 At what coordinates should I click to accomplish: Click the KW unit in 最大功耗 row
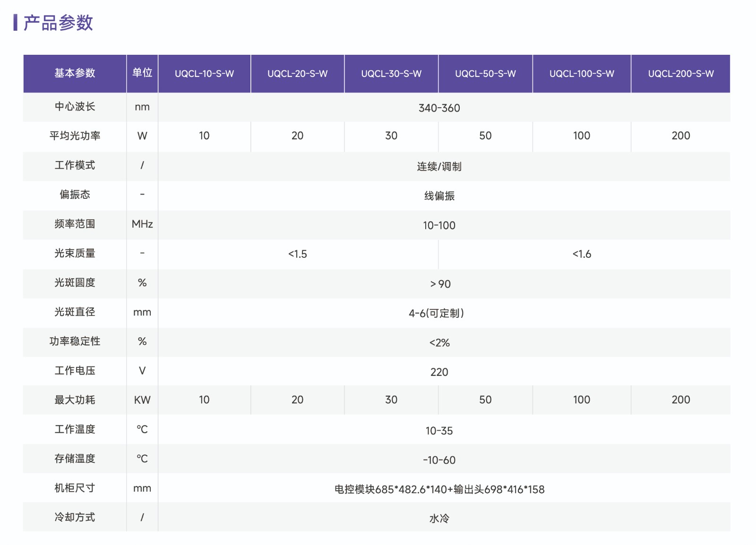tap(142, 400)
